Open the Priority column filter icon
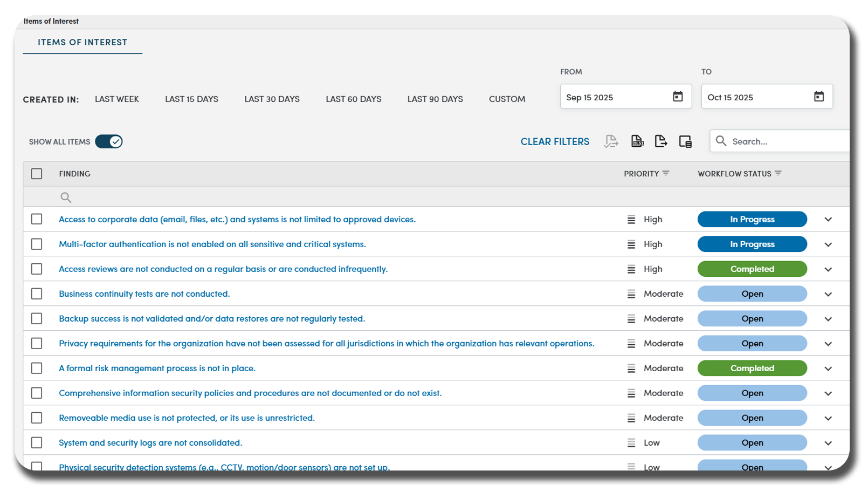Screen dimensions: 868x491 click(666, 173)
